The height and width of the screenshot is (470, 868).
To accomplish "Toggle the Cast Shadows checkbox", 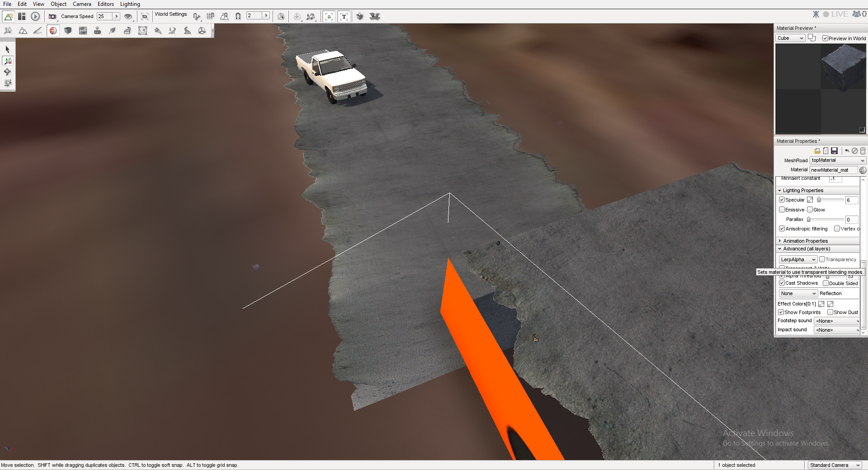I will tap(782, 283).
